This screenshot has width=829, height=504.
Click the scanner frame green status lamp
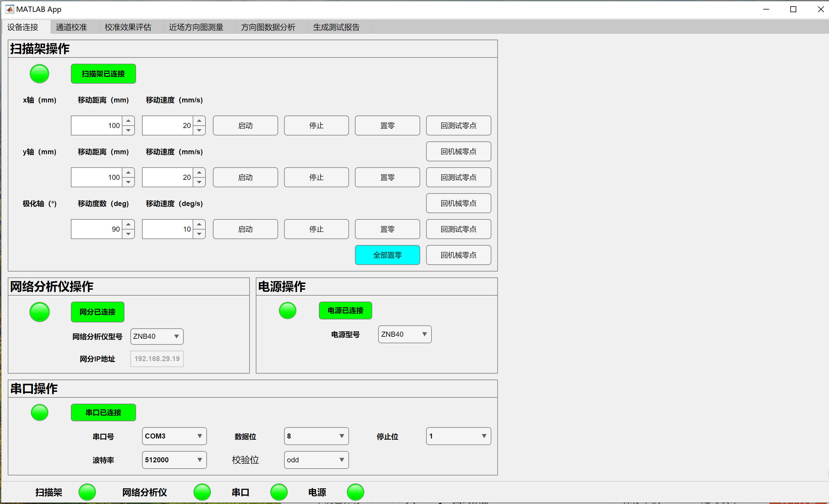[x=39, y=74]
